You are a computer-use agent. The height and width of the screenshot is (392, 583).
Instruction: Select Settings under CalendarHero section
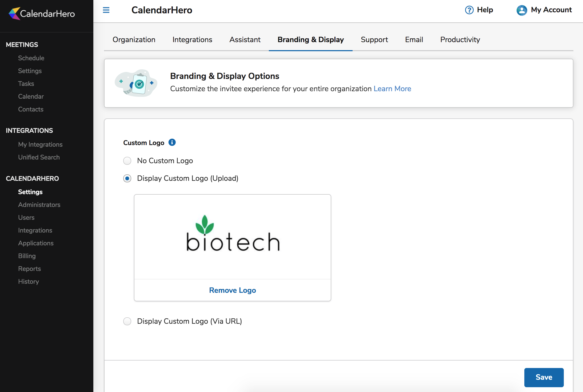pyautogui.click(x=30, y=192)
